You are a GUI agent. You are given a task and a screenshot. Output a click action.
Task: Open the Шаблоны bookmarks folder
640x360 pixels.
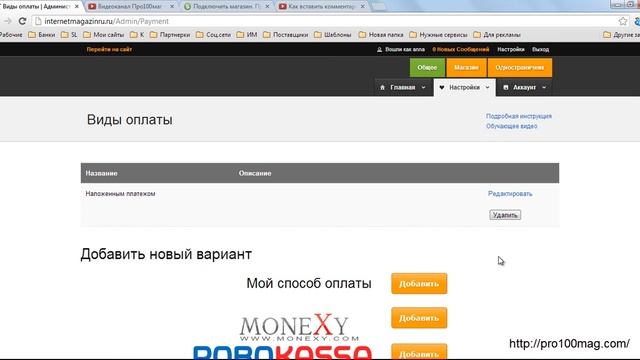tap(333, 35)
